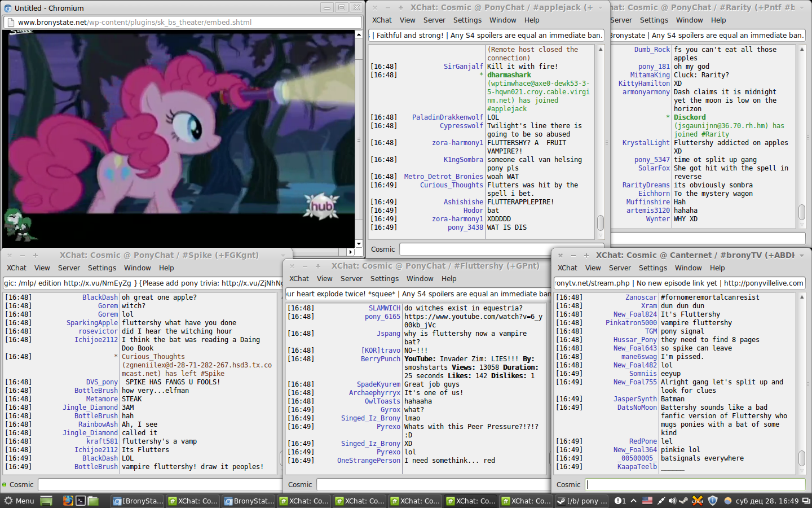Switch to the [BronySta... Chromium taskbar entry
This screenshot has height=508, width=812.
(x=138, y=501)
